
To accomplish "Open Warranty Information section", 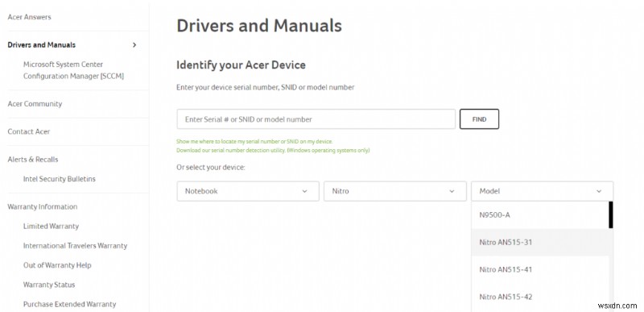I will point(43,206).
